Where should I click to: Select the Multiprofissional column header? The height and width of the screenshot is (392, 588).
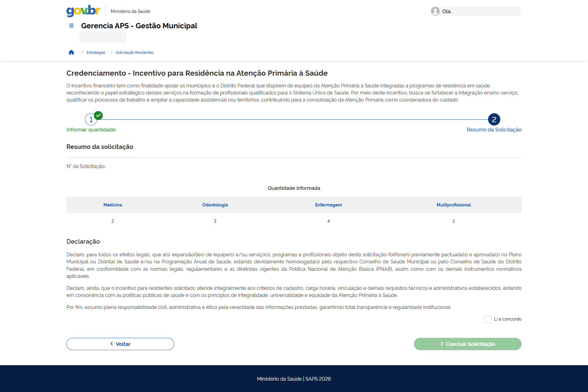click(454, 205)
